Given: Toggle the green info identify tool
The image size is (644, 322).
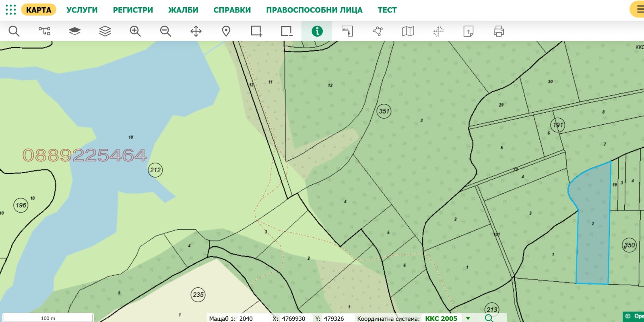Looking at the screenshot, I should click(x=317, y=31).
